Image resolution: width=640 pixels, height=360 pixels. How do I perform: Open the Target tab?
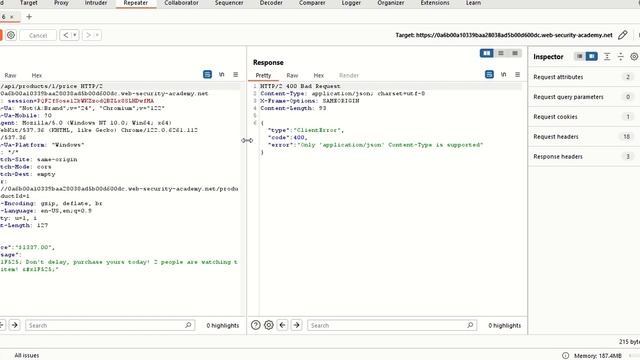click(x=29, y=3)
